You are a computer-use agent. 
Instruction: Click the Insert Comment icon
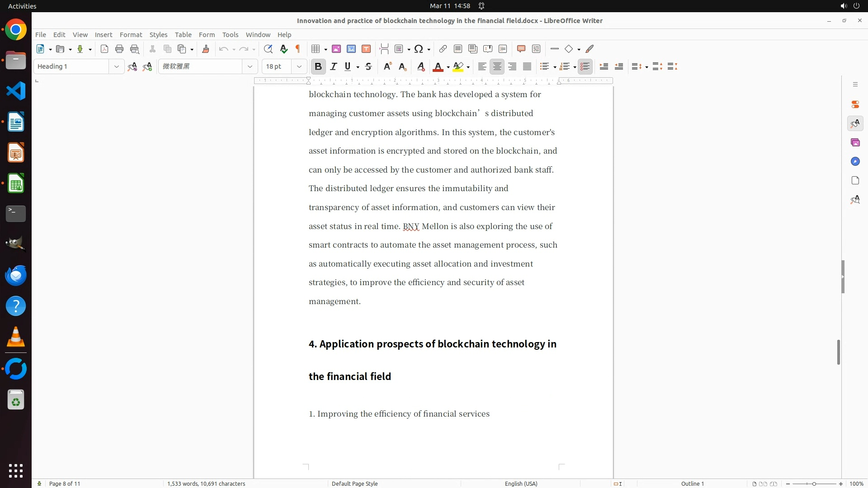click(x=521, y=49)
